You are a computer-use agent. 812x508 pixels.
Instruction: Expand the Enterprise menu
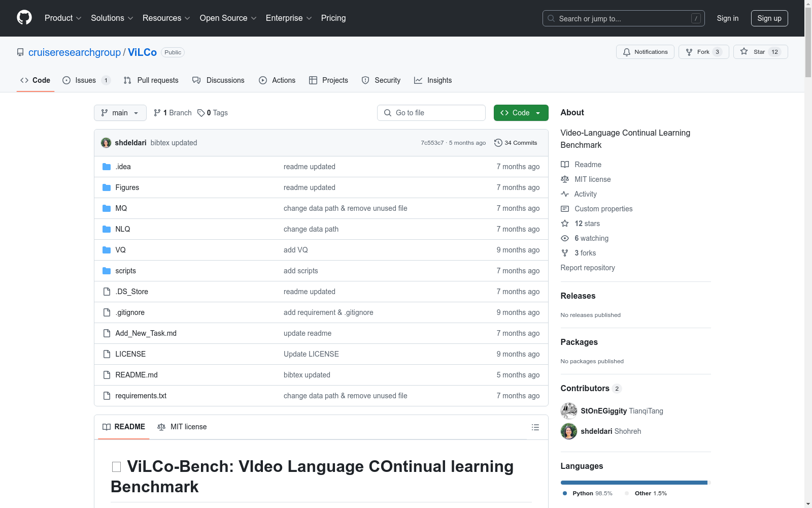[289, 18]
